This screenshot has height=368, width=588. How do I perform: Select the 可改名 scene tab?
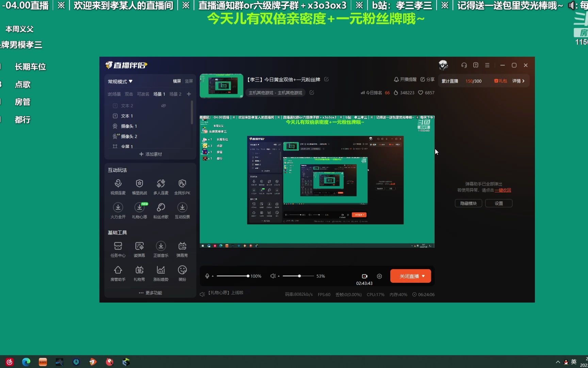pos(143,94)
